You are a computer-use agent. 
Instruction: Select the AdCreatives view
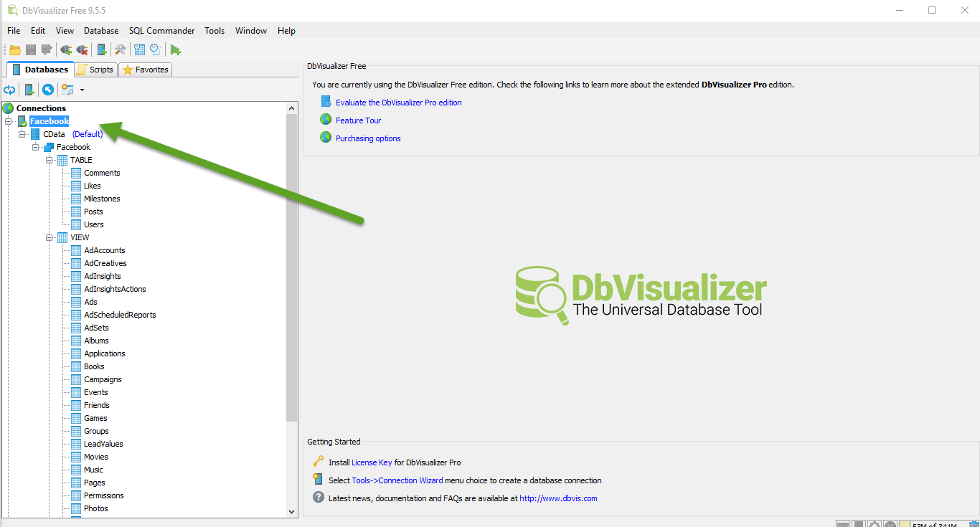click(105, 263)
